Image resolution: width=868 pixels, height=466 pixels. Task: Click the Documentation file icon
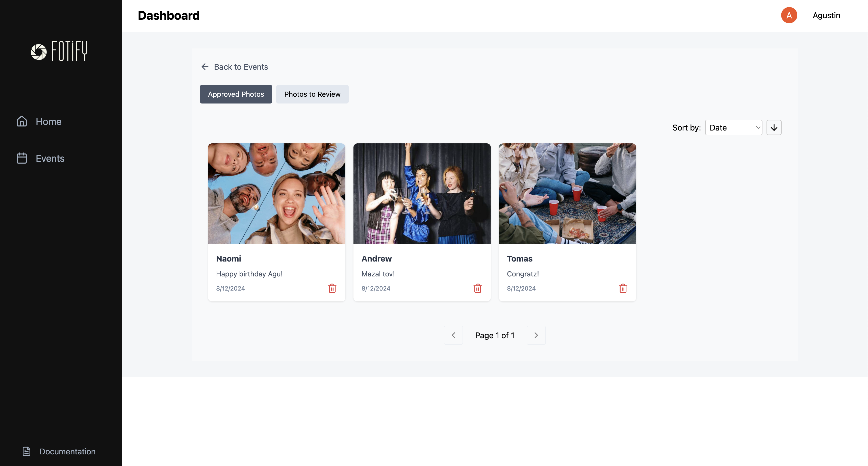click(27, 451)
